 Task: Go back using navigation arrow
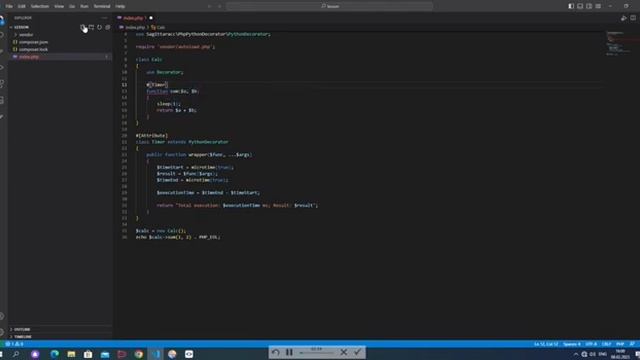(x=209, y=6)
